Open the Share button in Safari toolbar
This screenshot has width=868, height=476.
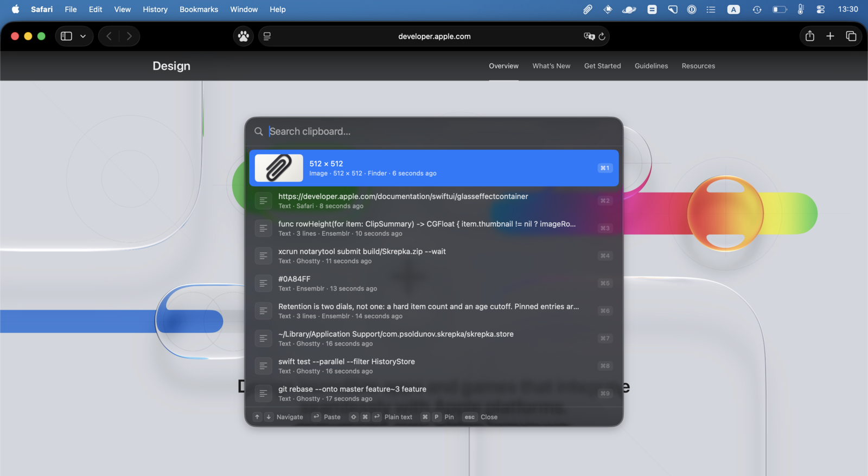click(x=810, y=36)
